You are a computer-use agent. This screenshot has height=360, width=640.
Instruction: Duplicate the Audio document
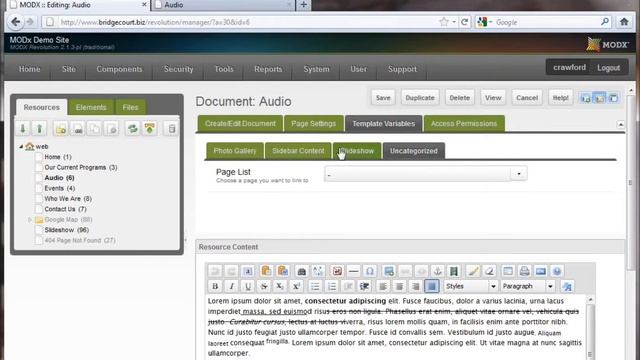tap(420, 98)
